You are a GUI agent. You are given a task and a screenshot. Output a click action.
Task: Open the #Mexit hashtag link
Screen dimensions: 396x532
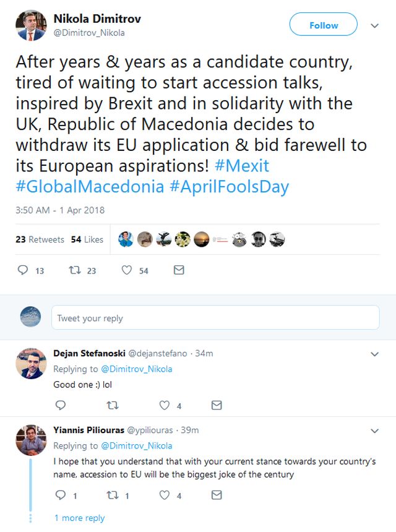point(242,166)
